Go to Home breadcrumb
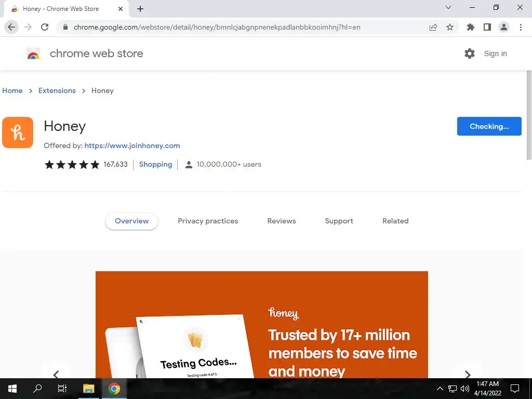 point(12,90)
